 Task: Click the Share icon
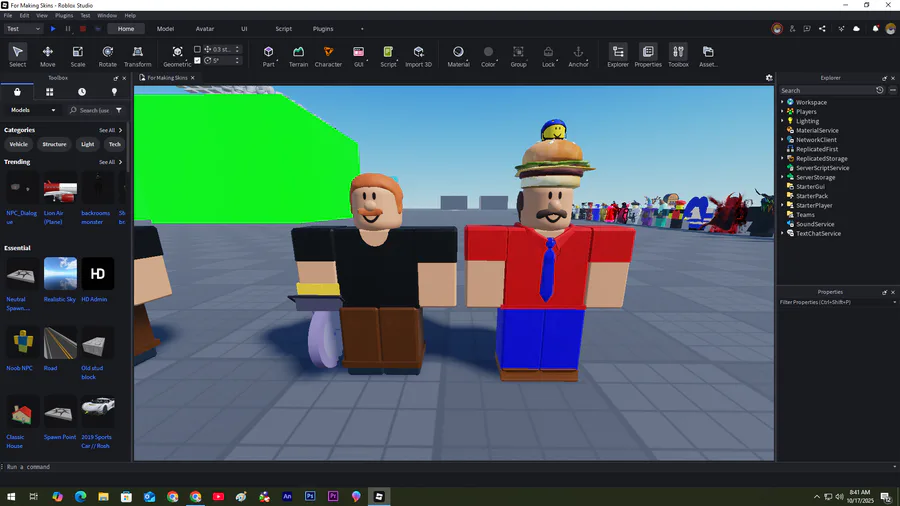822,29
